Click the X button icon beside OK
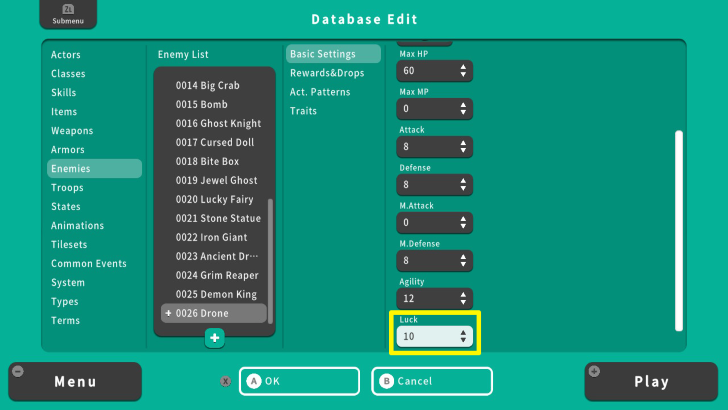 pyautogui.click(x=226, y=381)
